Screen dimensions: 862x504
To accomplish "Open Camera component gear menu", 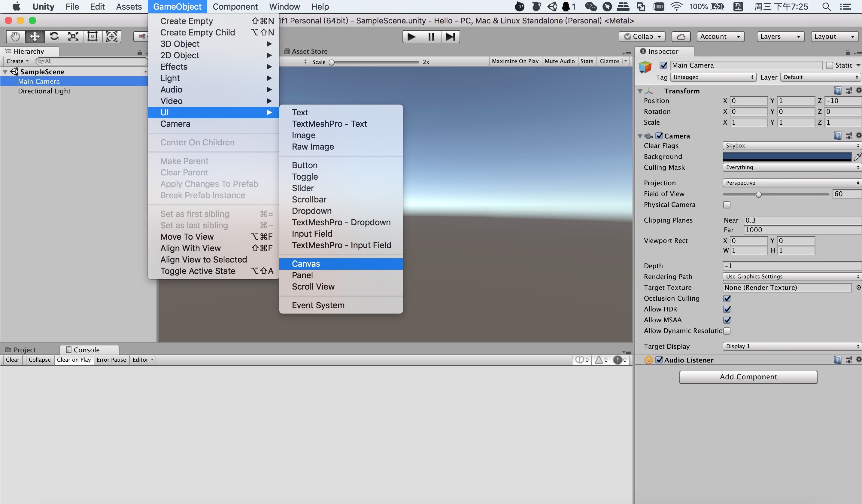I will [858, 136].
